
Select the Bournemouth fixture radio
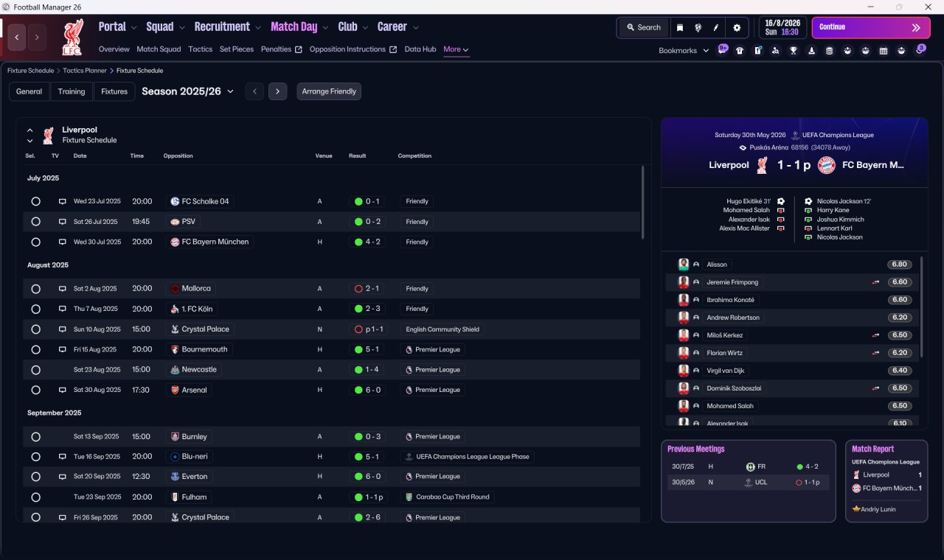35,349
